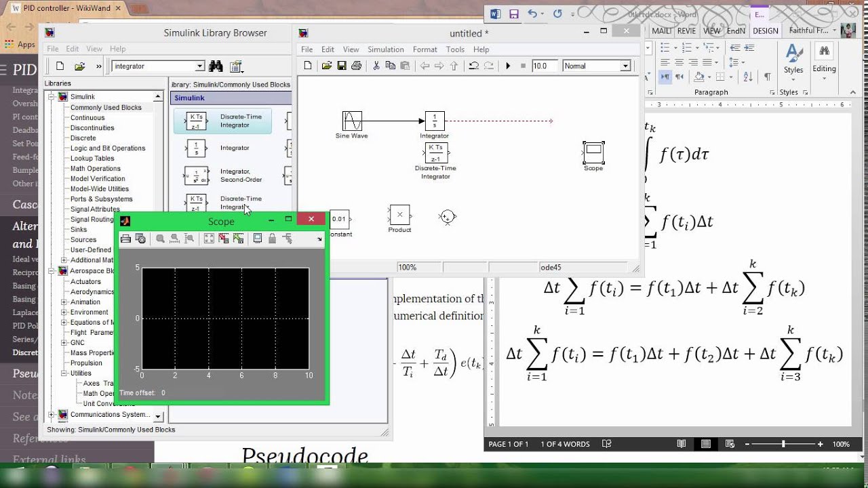Click signal selection icon in Scope toolbar
This screenshot has height=488, width=868.
click(x=287, y=239)
